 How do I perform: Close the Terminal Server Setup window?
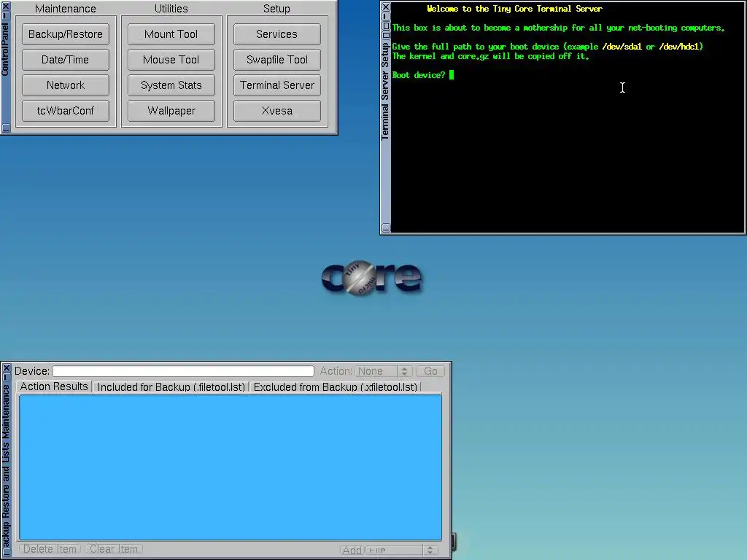point(386,7)
